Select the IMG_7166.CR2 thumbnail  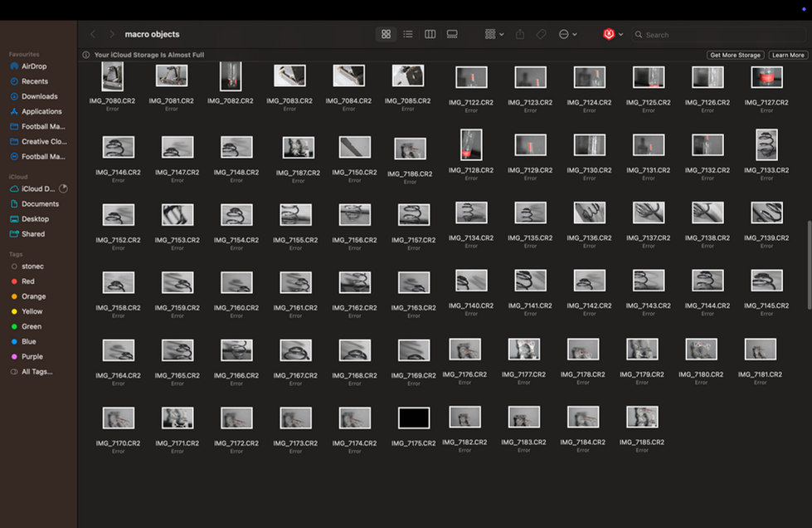[x=236, y=350]
